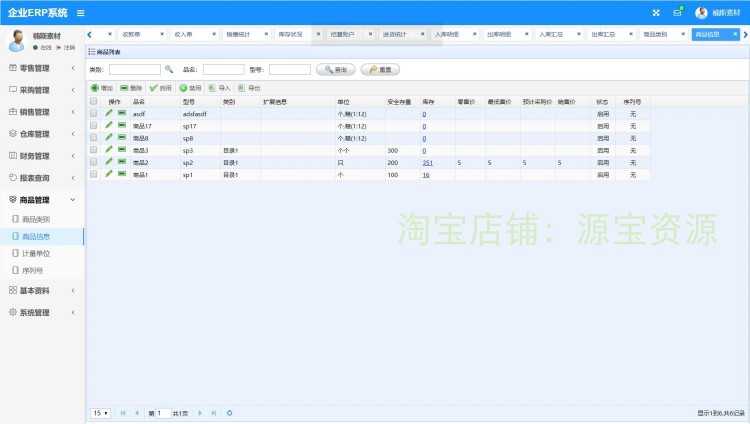This screenshot has height=424, width=750.
Task: Jump to first page with pagination arrow
Action: (x=123, y=413)
